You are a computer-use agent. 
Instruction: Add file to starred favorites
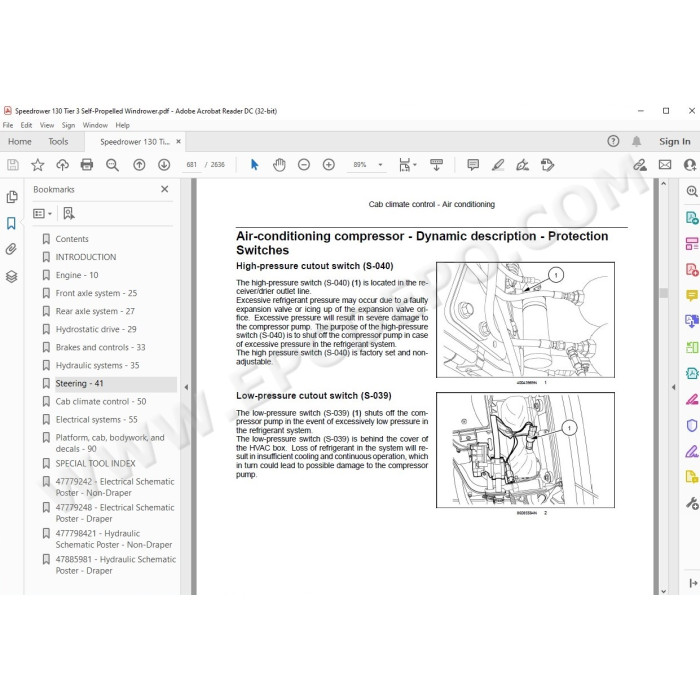coord(38,165)
